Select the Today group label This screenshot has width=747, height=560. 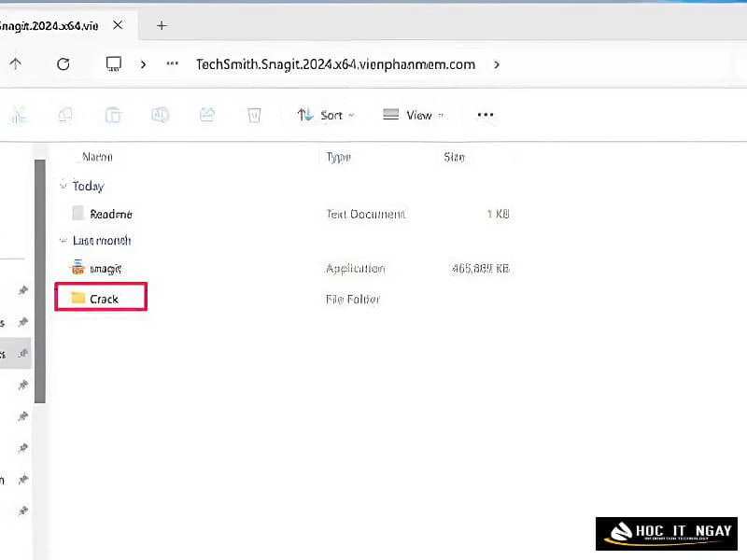88,186
